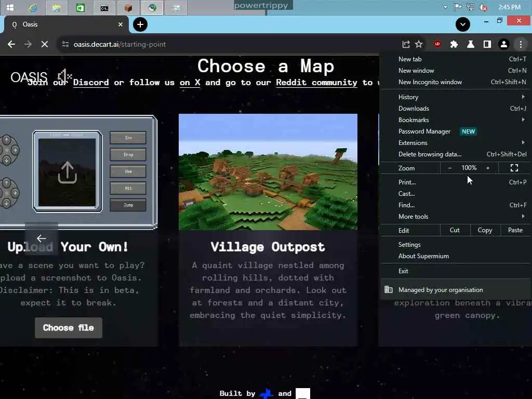Open the Command Prompt taskbar icon
Viewport: 532px width, 399px height.
tap(104, 7)
